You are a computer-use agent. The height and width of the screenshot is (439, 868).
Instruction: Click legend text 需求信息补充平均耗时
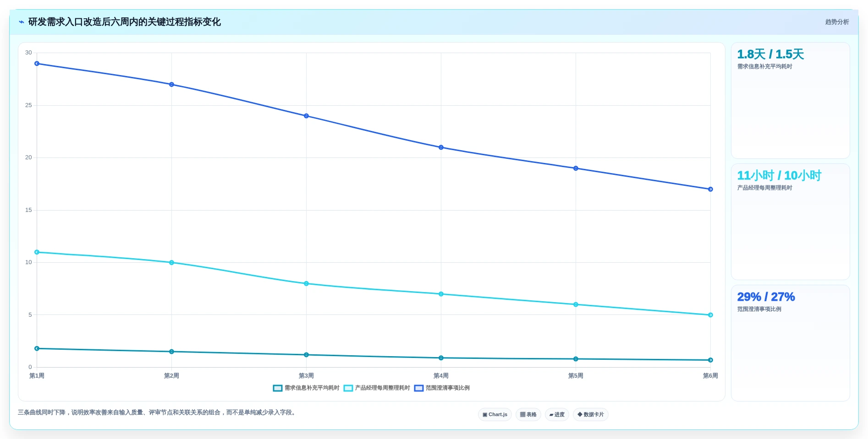click(x=312, y=388)
